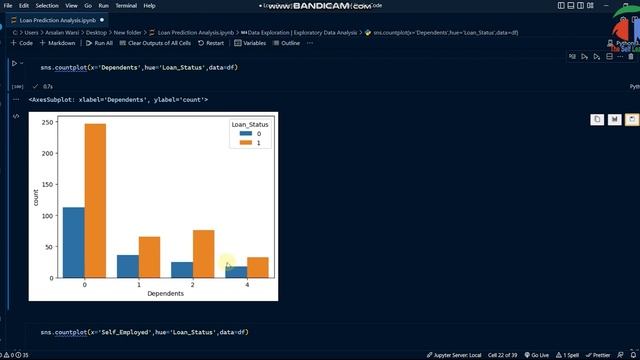Start Go Live server

click(537, 355)
